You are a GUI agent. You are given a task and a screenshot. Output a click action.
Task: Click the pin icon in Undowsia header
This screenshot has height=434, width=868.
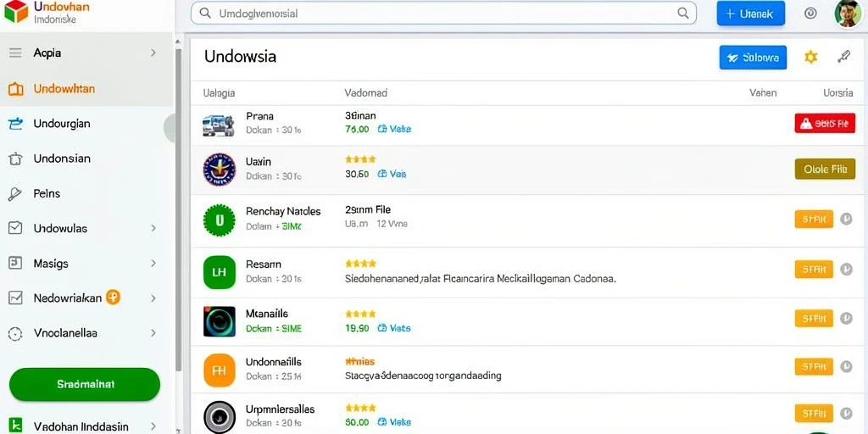pyautogui.click(x=843, y=57)
